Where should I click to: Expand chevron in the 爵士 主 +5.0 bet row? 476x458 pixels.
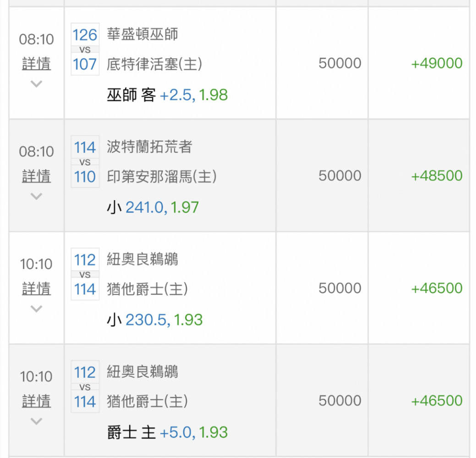point(37,420)
